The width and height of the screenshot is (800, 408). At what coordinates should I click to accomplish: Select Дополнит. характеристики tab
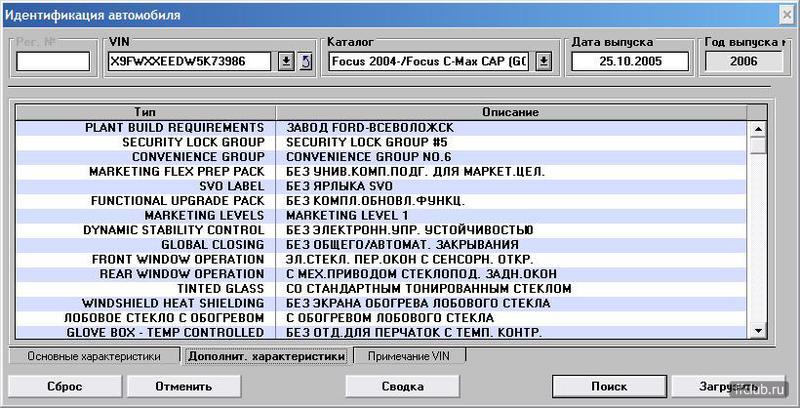click(266, 356)
